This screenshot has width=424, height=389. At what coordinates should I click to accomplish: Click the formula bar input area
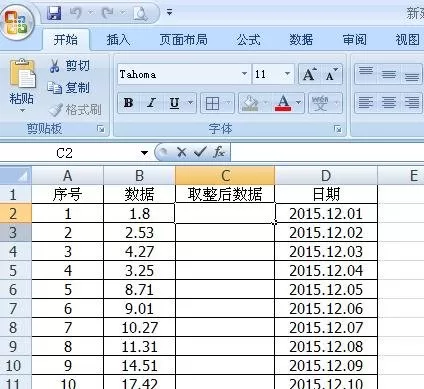tap(327, 153)
